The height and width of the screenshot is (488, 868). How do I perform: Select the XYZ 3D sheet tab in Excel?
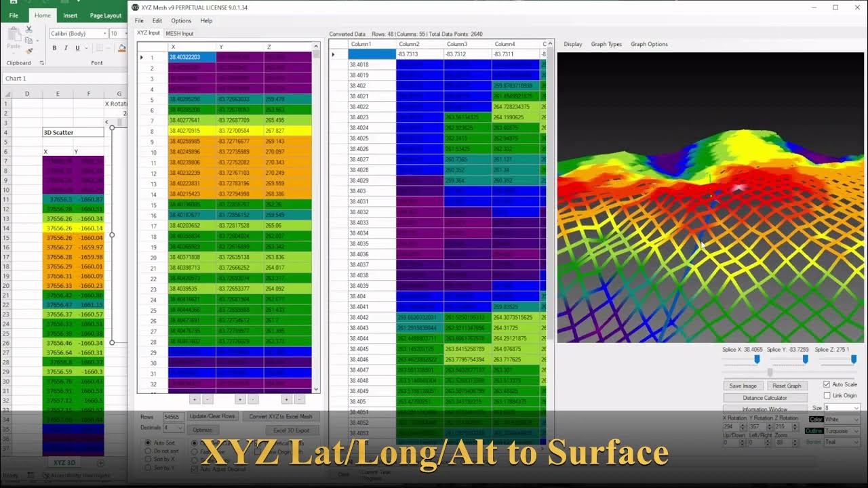click(64, 462)
